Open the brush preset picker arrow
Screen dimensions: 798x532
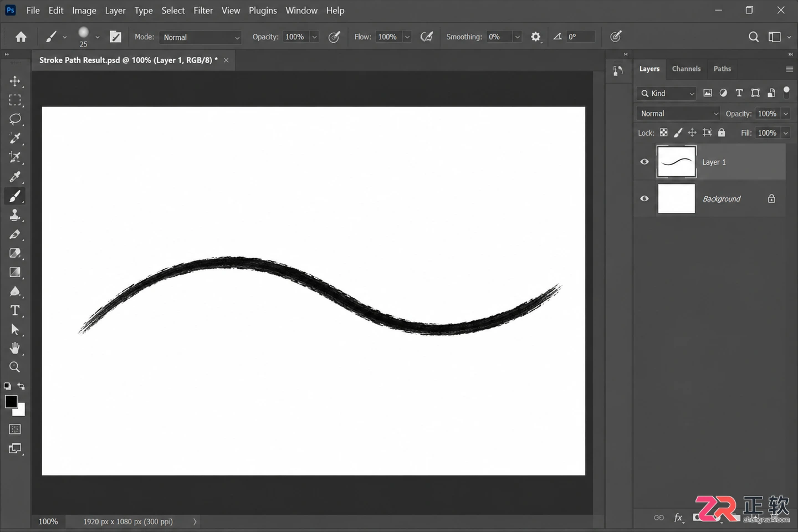[98, 37]
